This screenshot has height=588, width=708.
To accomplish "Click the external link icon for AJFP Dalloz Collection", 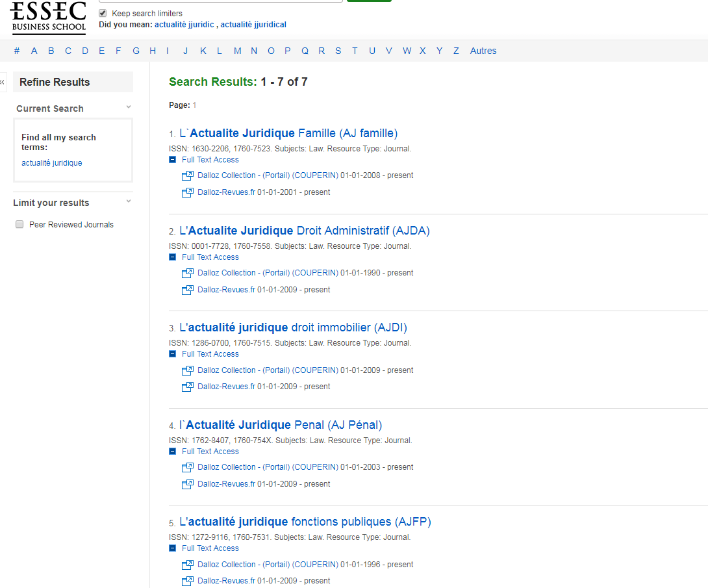I will point(187,565).
